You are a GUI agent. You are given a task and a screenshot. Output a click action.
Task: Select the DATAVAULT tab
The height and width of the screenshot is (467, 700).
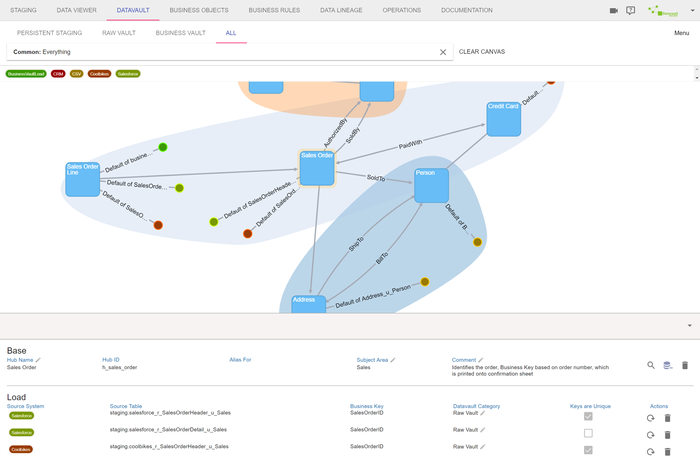click(133, 10)
